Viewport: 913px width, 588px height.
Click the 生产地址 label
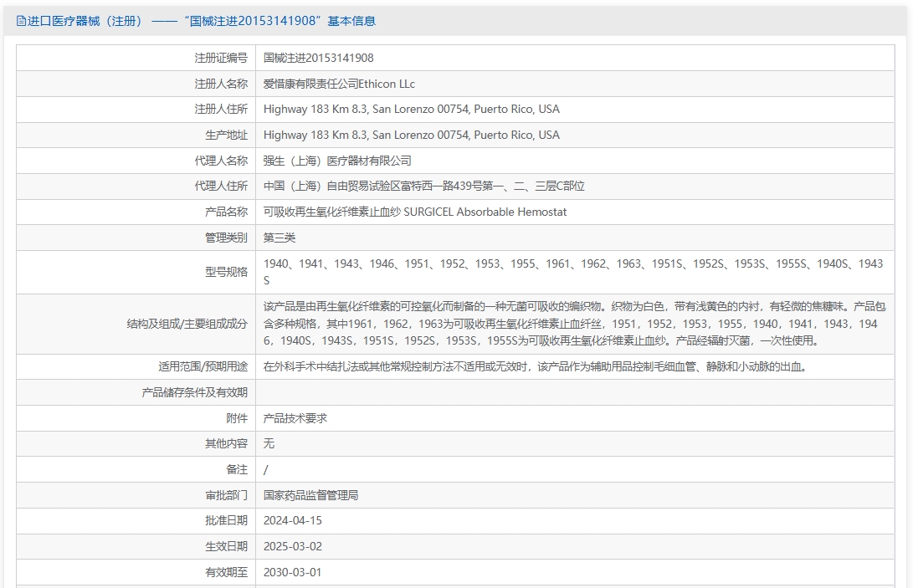(226, 135)
